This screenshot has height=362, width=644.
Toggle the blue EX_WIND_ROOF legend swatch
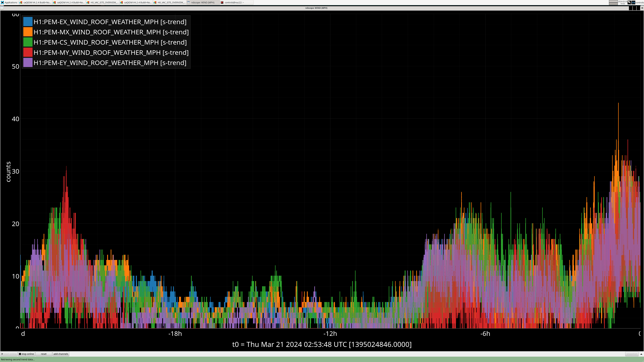point(28,22)
